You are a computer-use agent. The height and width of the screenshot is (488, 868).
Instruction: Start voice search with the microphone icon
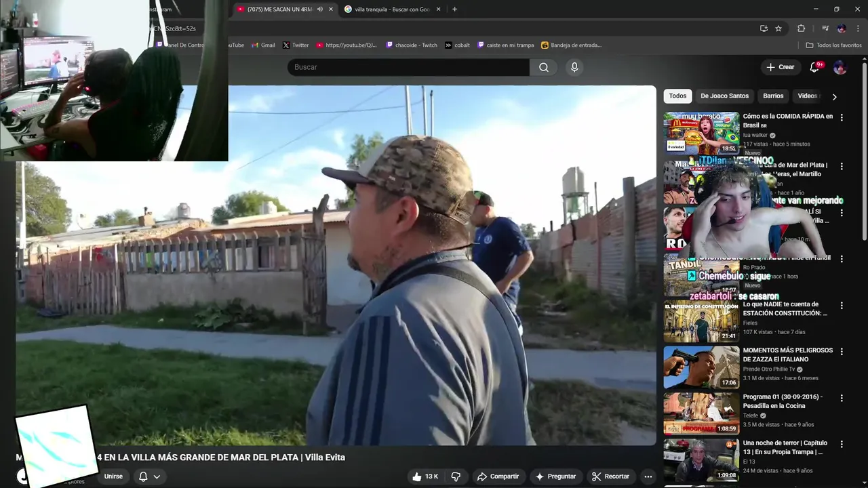click(574, 67)
